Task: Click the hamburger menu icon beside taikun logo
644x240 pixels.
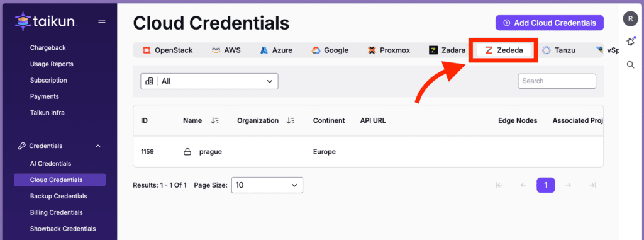Action: click(x=102, y=21)
